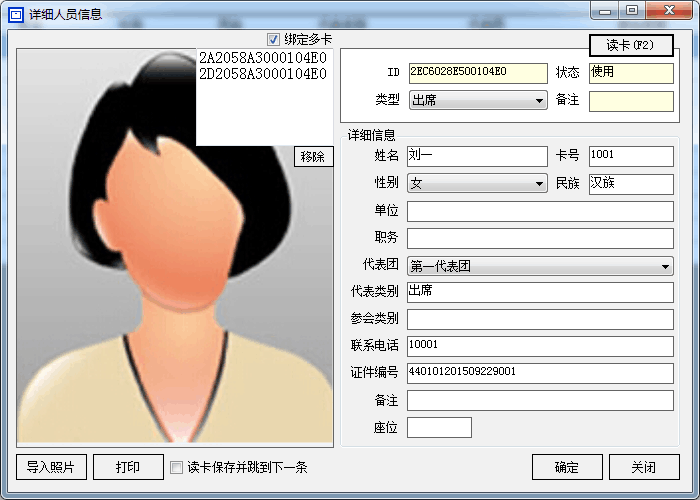Screen dimensions: 700x500
Task: Minimize the 详细人员信息 window
Action: [x=605, y=11]
